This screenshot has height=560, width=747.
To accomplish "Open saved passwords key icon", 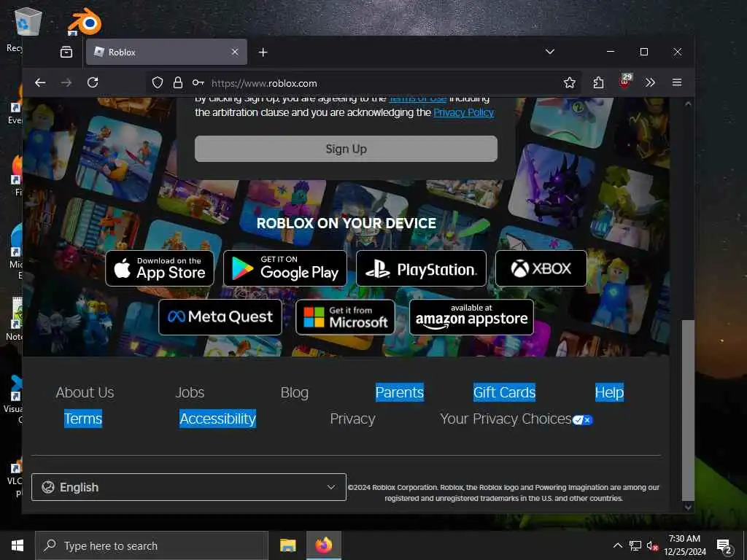I will click(198, 83).
